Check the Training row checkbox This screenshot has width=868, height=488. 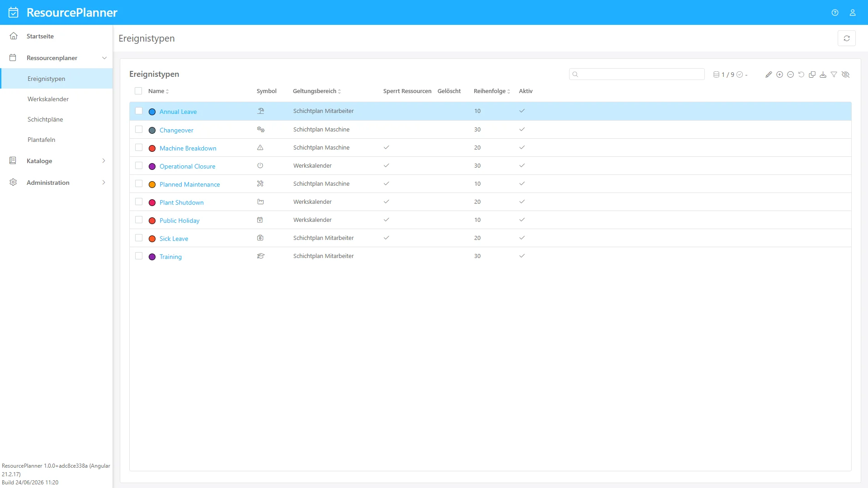tap(139, 256)
